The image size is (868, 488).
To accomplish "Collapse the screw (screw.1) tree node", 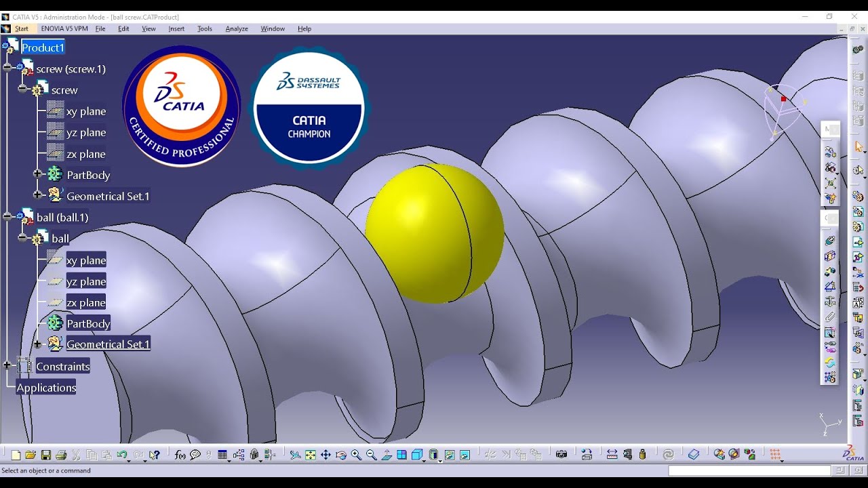I will (7, 67).
